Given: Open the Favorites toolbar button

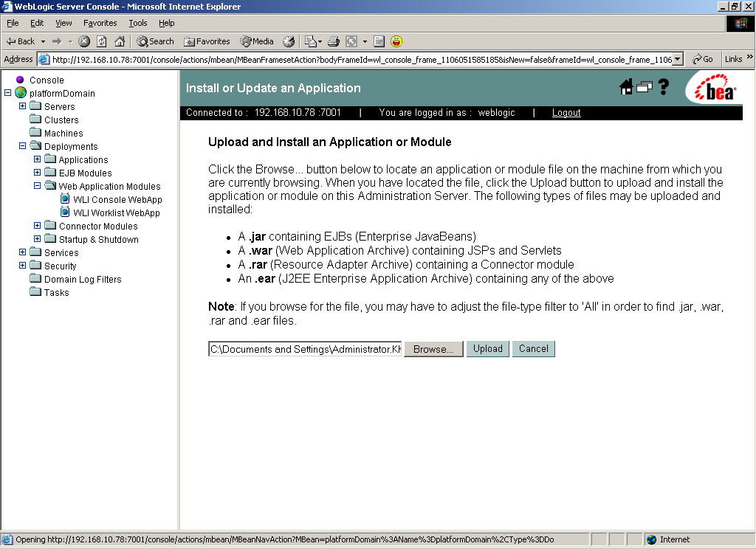Looking at the screenshot, I should (207, 41).
